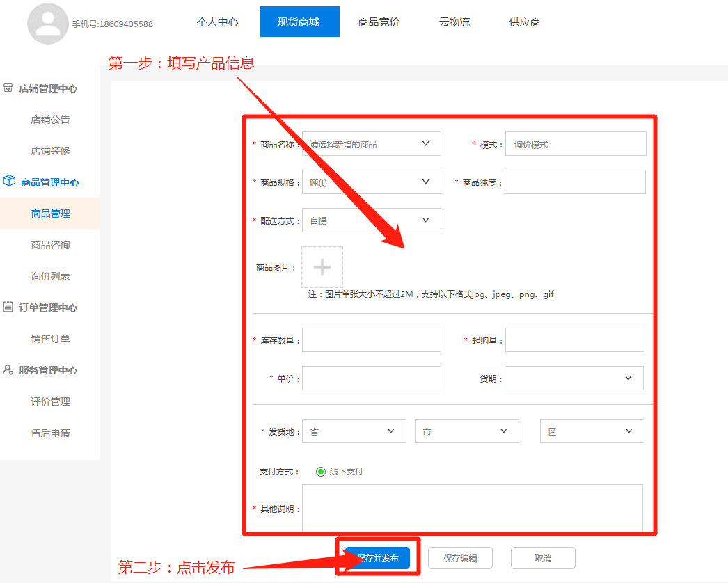The height and width of the screenshot is (583, 728).
Task: Switch to the 云物流 tab
Action: pyautogui.click(x=454, y=22)
